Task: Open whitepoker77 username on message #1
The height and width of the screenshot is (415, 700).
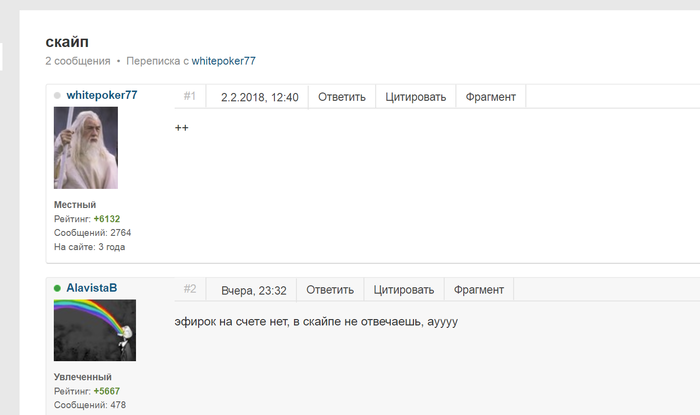Action: click(x=102, y=95)
